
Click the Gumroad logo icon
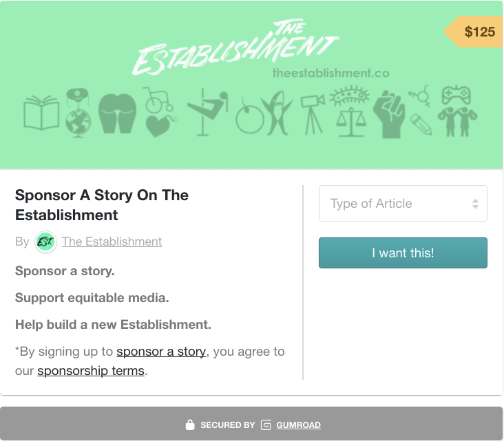(x=266, y=425)
